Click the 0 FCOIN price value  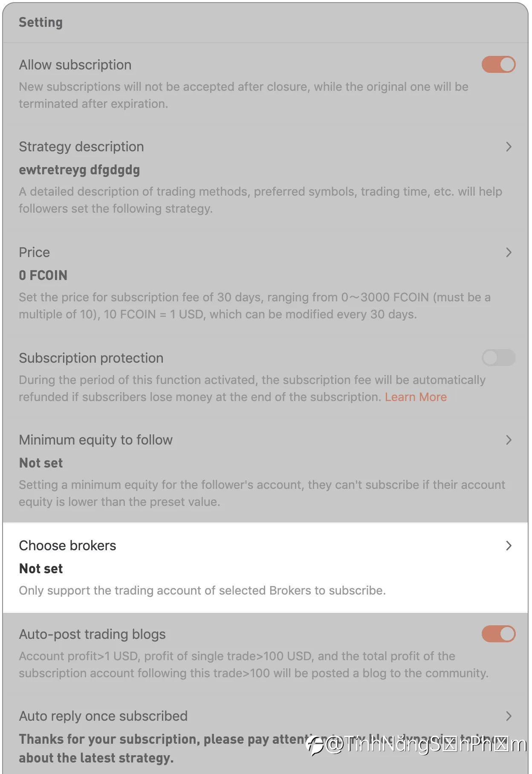click(43, 275)
